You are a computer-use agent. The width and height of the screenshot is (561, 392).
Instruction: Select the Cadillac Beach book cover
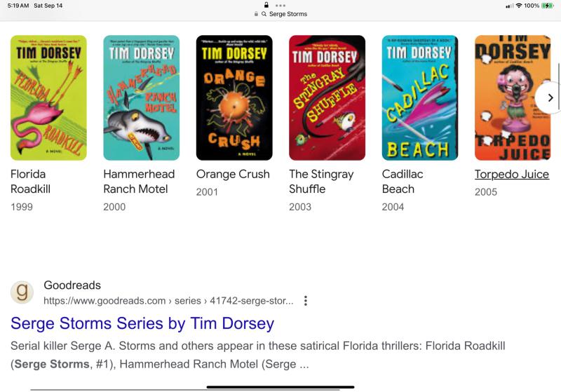point(420,97)
